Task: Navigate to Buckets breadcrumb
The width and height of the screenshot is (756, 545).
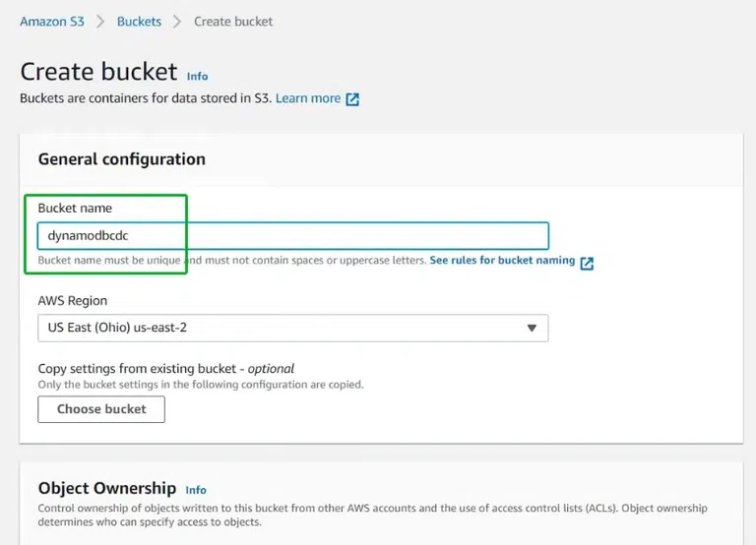Action: point(139,21)
